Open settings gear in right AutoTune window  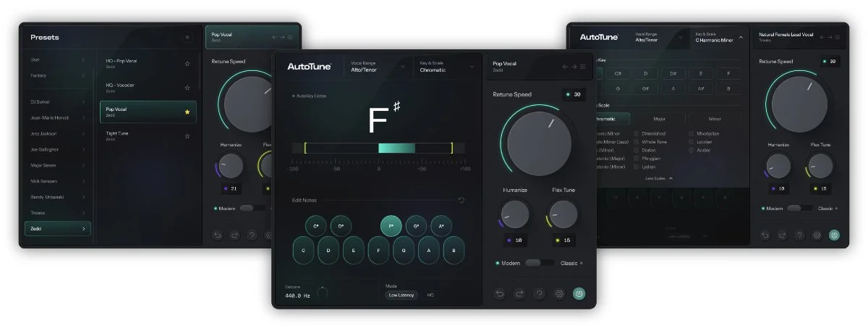point(817,235)
